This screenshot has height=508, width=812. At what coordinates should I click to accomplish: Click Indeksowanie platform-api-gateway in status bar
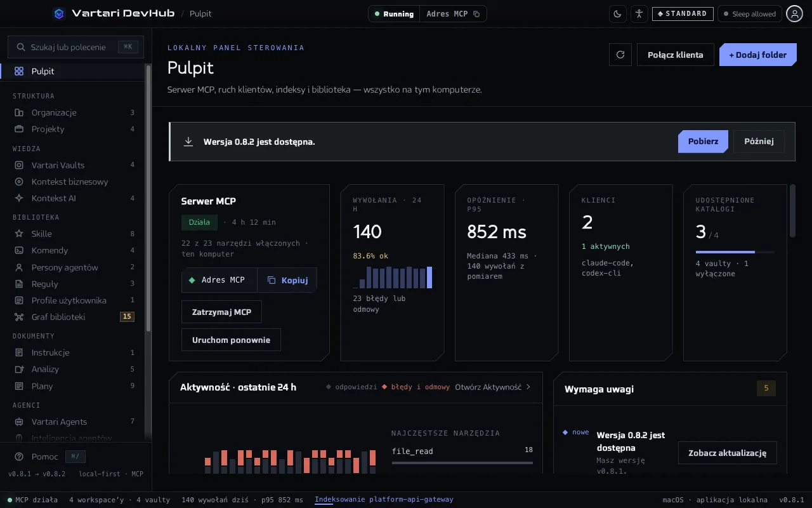[384, 500]
